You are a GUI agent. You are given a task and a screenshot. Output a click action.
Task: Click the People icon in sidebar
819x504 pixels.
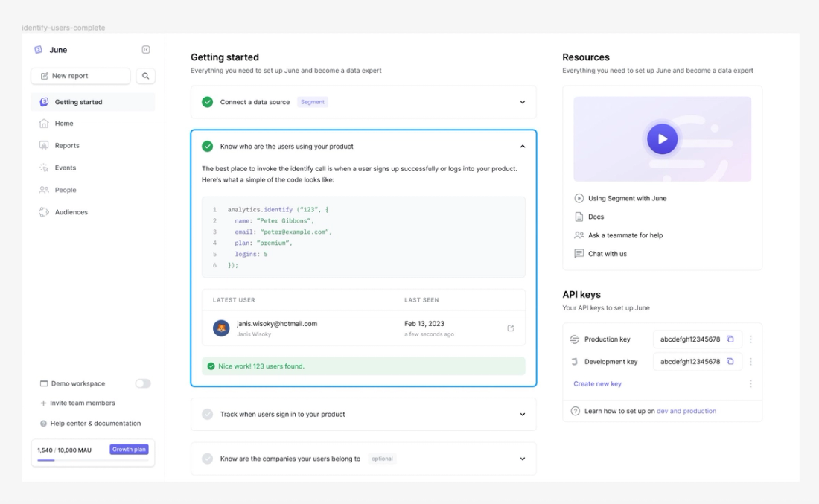44,190
